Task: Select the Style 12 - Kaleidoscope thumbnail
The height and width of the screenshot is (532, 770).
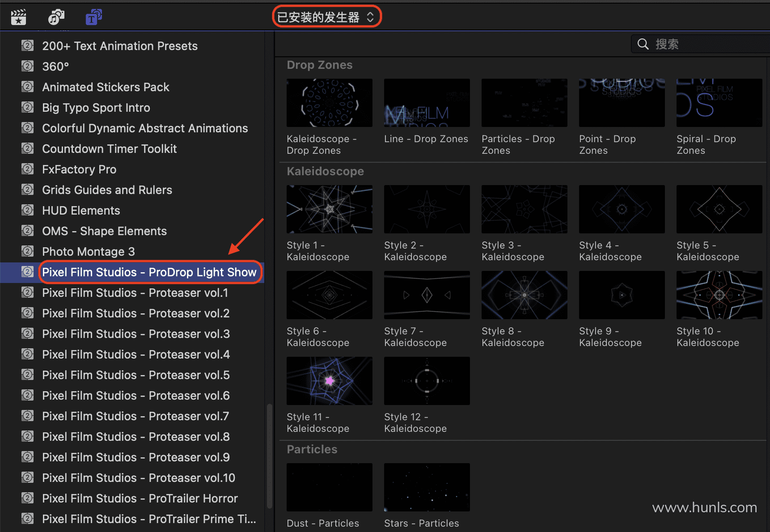Action: point(427,381)
